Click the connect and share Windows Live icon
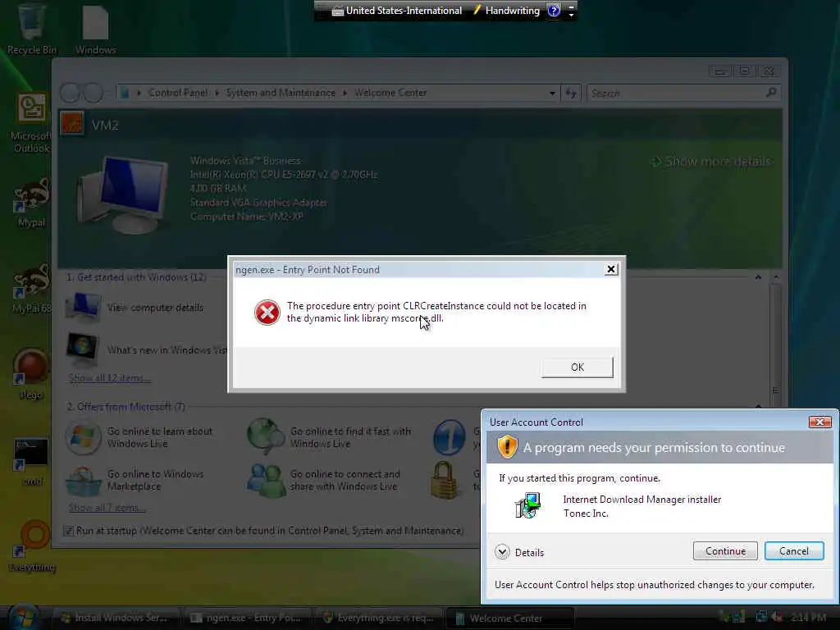This screenshot has width=840, height=630. [266, 480]
